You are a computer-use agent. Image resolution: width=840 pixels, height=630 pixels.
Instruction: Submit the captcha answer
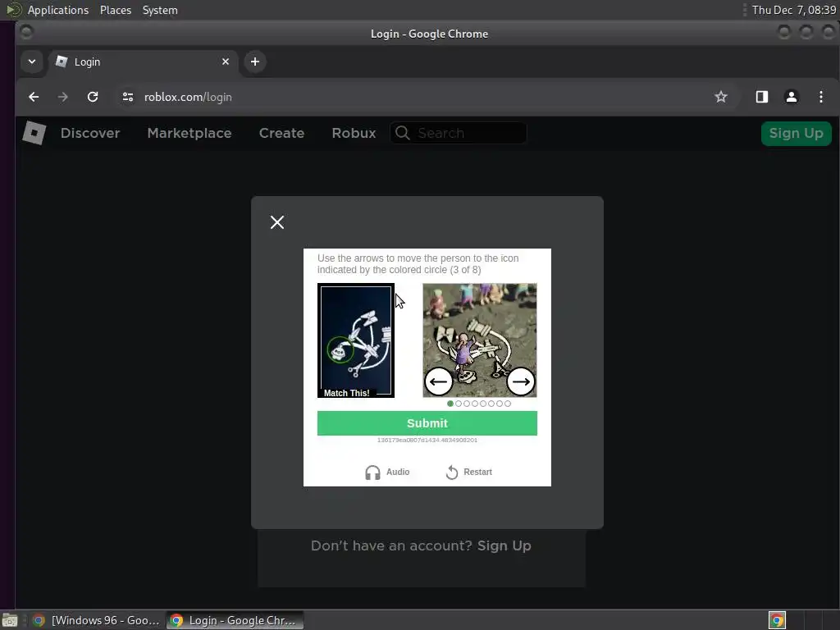(x=427, y=423)
